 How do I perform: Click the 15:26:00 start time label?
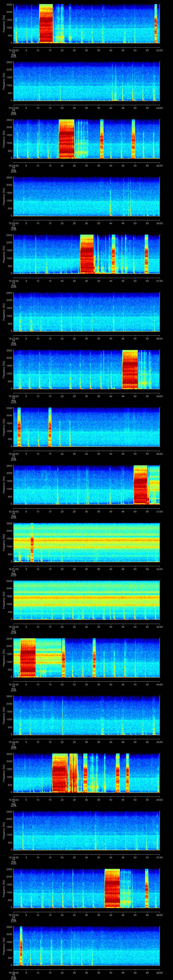(13, 281)
